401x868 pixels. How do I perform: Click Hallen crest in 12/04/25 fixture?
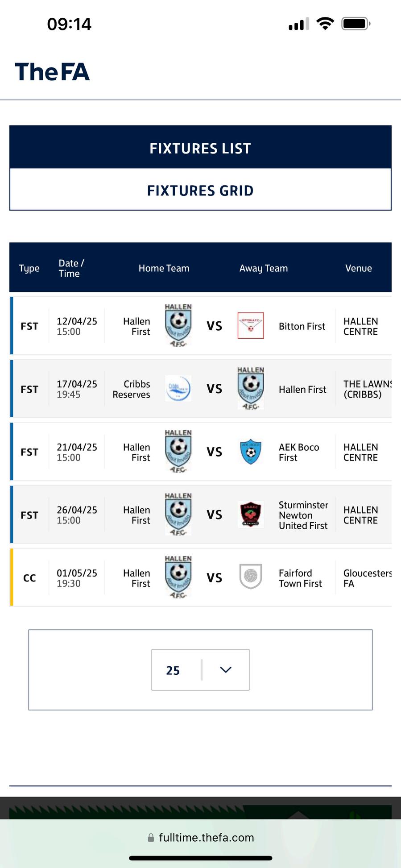click(x=178, y=326)
